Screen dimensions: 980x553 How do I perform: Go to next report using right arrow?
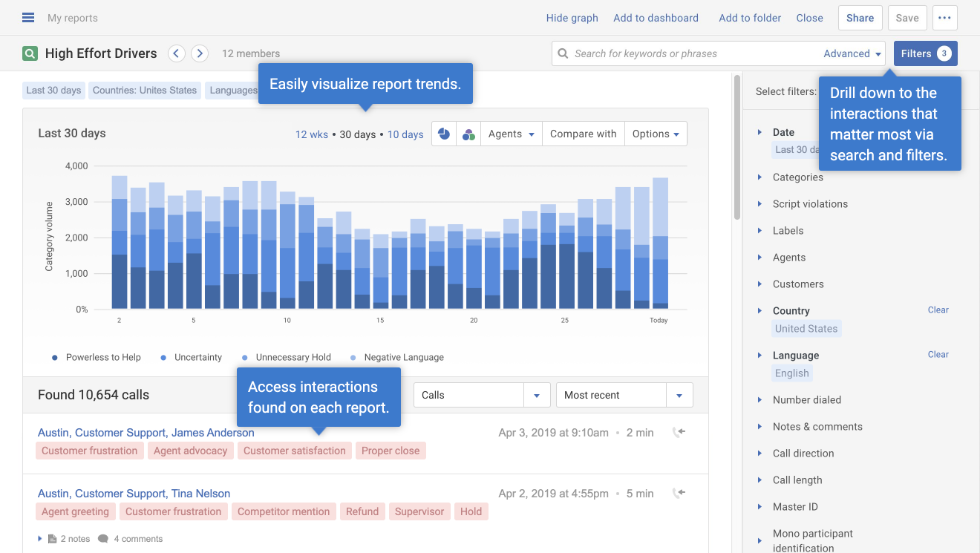point(199,53)
